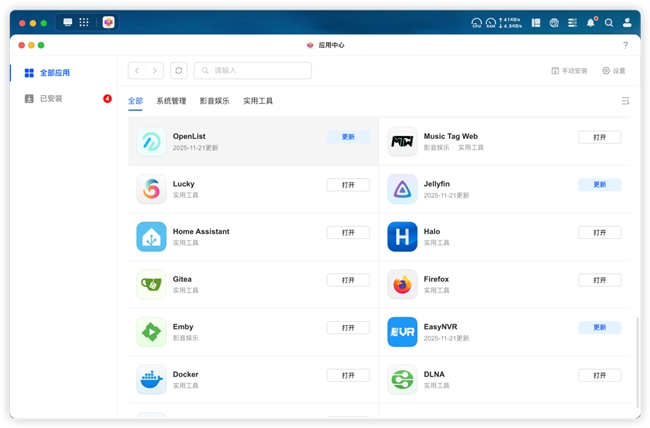Click the search magnifier in top bar
Screen dimensions: 650x428
609,23
